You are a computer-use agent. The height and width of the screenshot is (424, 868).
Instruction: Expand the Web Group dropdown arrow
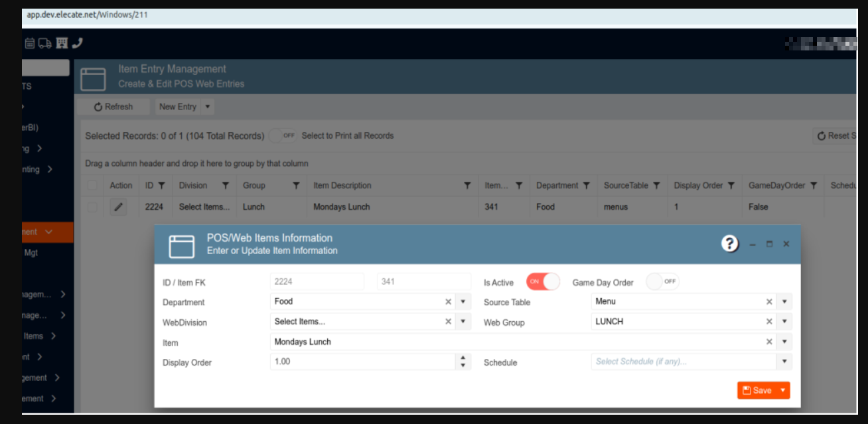(x=784, y=322)
